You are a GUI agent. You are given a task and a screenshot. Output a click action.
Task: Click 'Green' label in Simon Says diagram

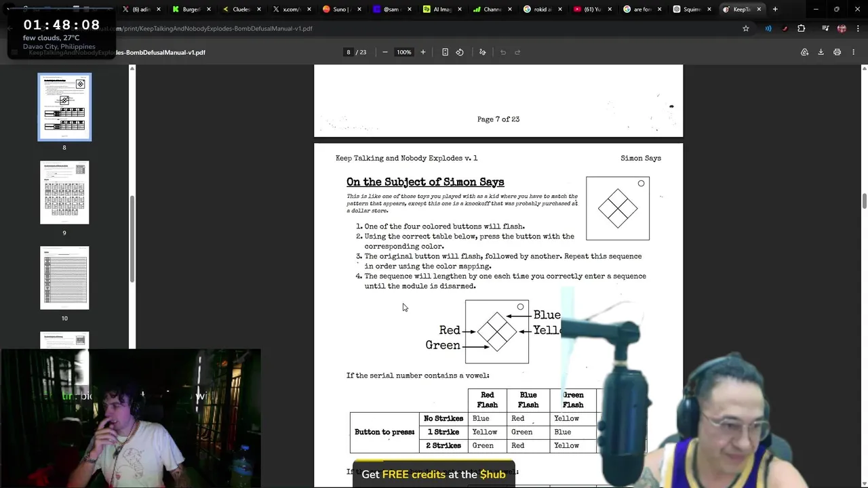pos(443,345)
